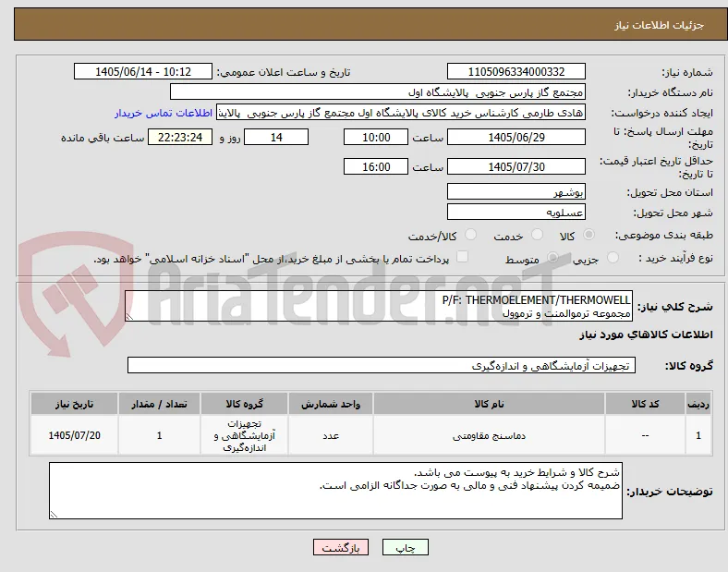The width and height of the screenshot is (728, 572).
Task: Click the item name cell دماسنج مقاومتی
Action: point(489,435)
